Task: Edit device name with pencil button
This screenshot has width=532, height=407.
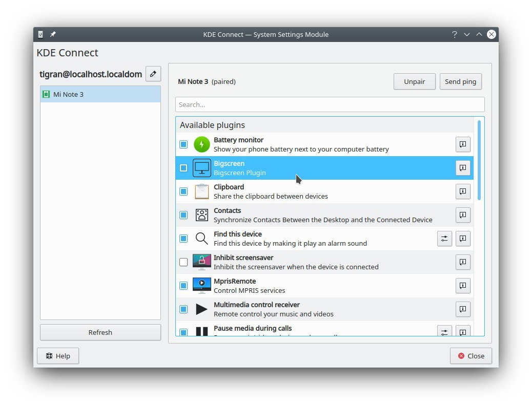Action: click(153, 74)
